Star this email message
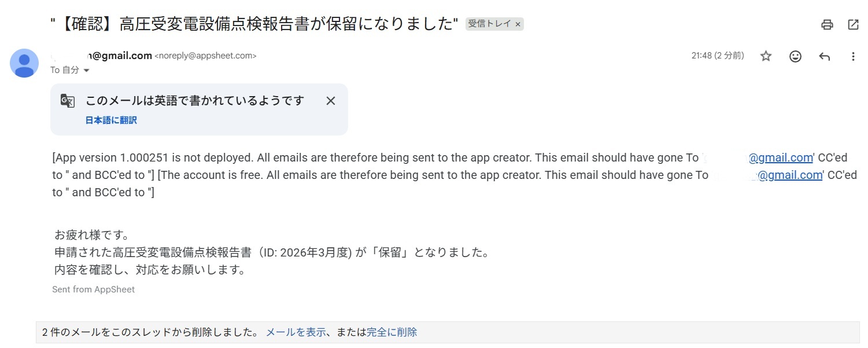Viewport: 868px width, 348px height. tap(766, 56)
